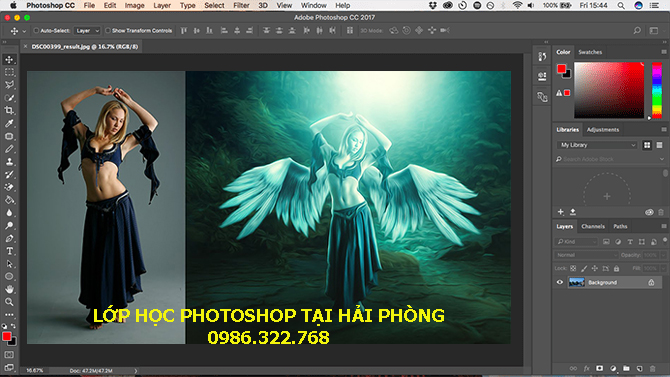Screen dimensions: 670x377
Task: Click the Add layer mask icon
Action: [x=599, y=368]
